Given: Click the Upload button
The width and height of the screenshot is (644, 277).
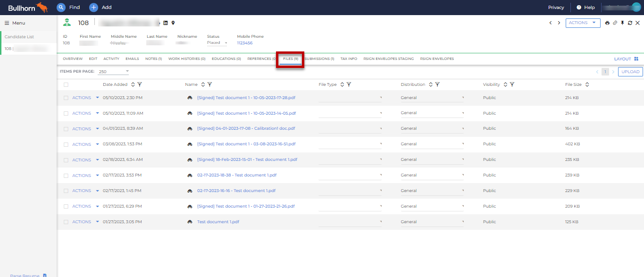Looking at the screenshot, I should coord(630,72).
